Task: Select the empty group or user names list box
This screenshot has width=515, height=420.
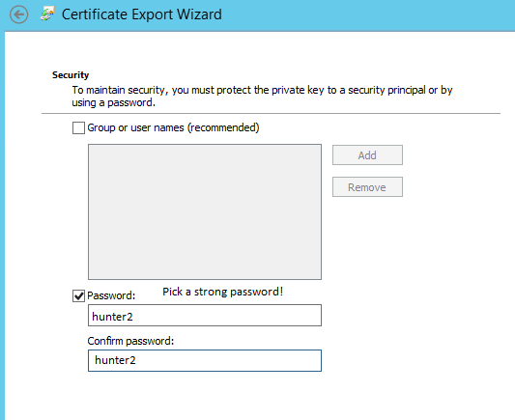Action: tap(205, 212)
